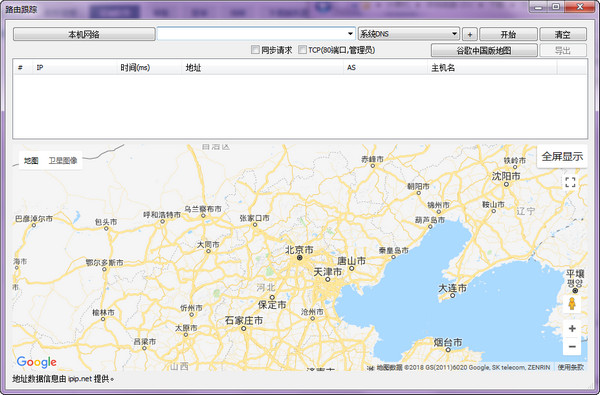The height and width of the screenshot is (395, 600).
Task: Click 烟台市 label on the map
Action: pos(448,342)
